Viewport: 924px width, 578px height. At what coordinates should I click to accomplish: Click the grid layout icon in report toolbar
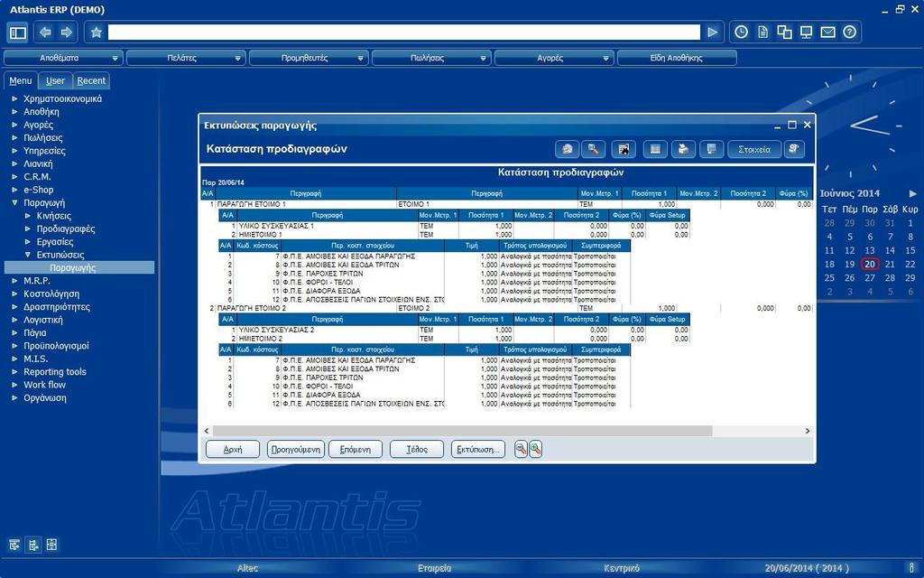pyautogui.click(x=655, y=149)
